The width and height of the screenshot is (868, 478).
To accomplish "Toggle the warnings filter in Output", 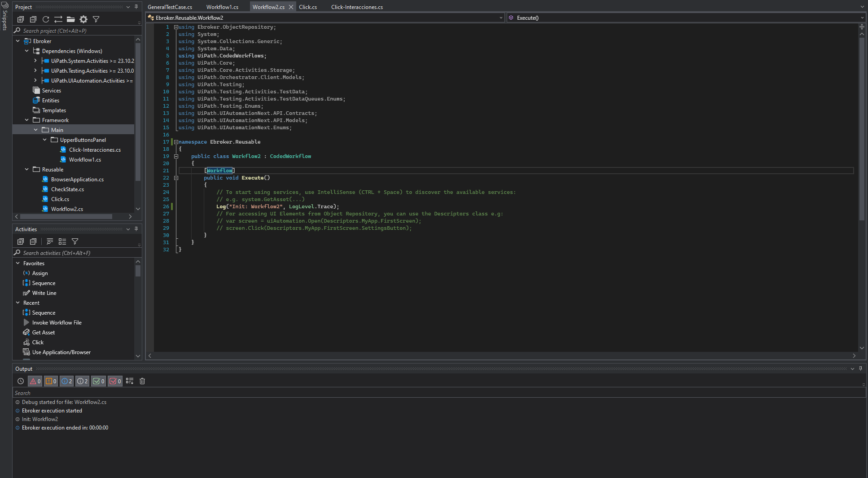I will click(51, 381).
